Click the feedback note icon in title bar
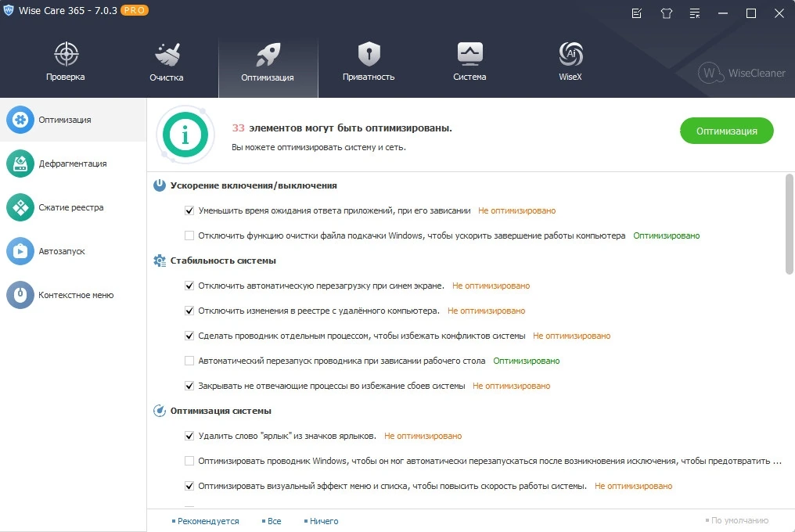The width and height of the screenshot is (795, 532). [x=637, y=13]
